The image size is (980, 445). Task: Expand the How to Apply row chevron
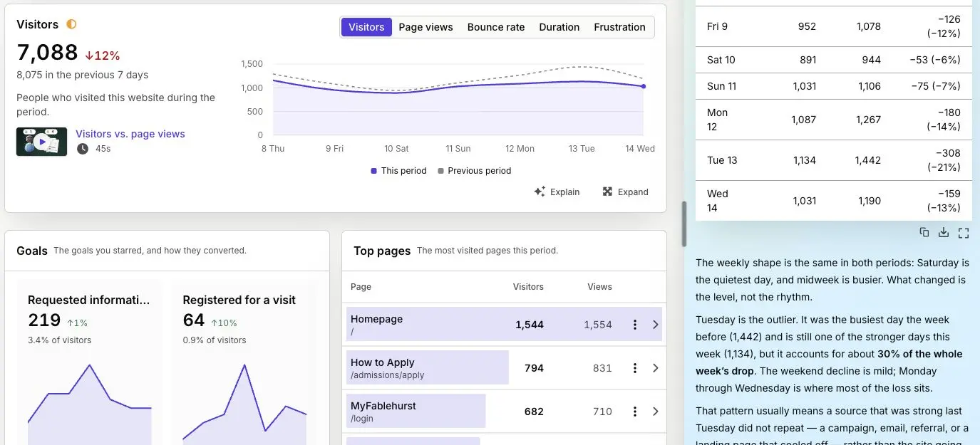(x=656, y=368)
